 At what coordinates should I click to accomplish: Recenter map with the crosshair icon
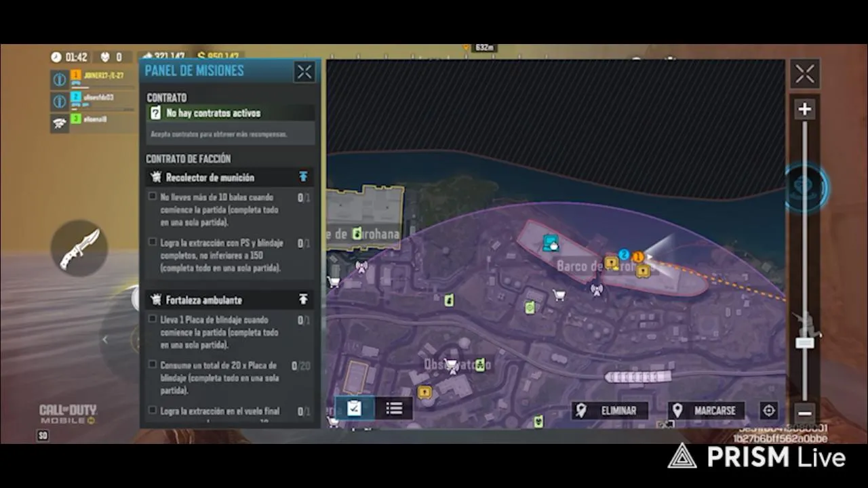pos(768,410)
